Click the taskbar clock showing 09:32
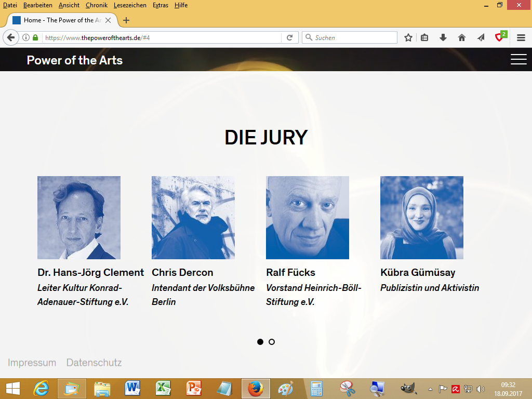The height and width of the screenshot is (399, 532). click(508, 389)
